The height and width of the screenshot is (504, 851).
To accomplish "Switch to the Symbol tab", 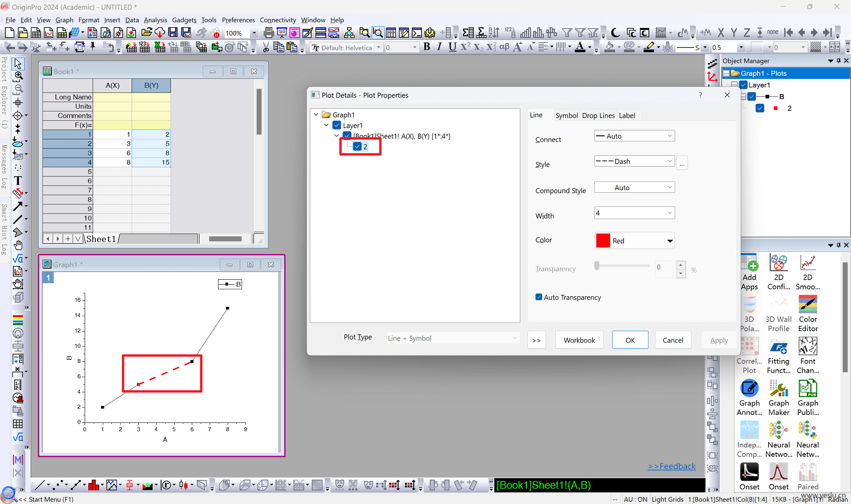I will (566, 115).
